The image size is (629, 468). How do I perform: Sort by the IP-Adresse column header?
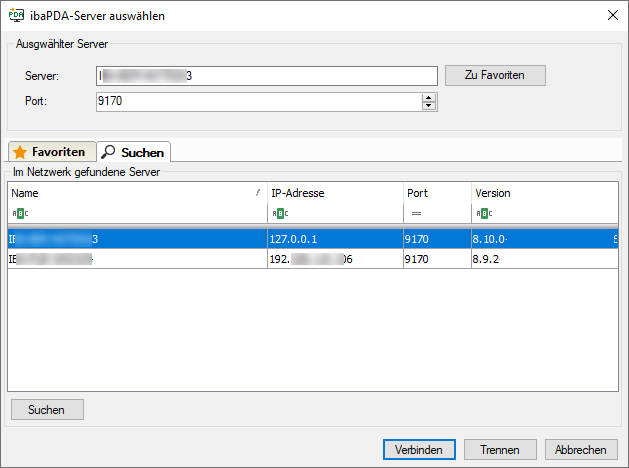coord(335,193)
